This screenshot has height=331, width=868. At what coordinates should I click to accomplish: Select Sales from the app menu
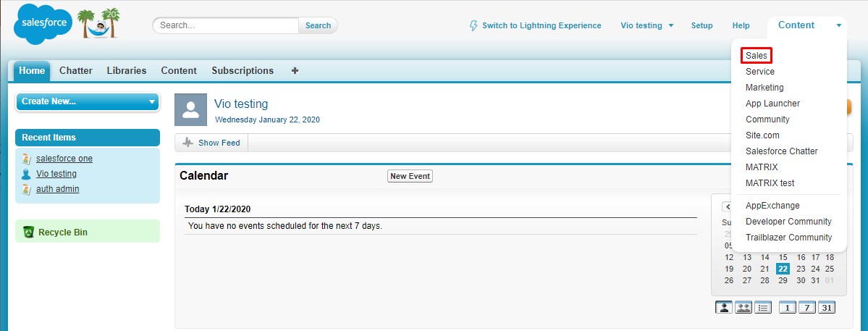pyautogui.click(x=757, y=56)
